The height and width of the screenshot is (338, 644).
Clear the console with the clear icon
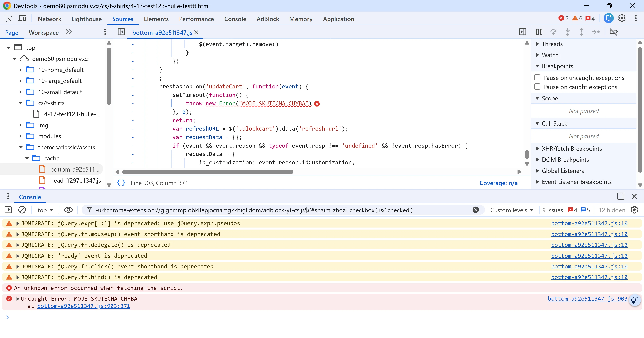point(22,210)
